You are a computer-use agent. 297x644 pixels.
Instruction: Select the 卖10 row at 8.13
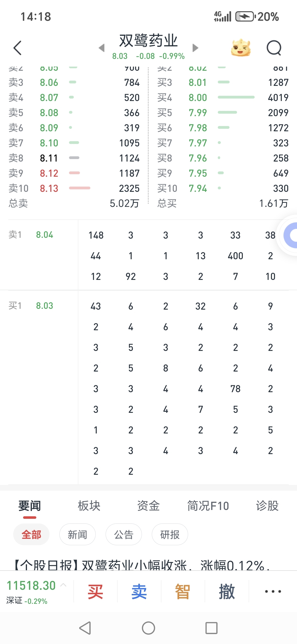coord(74,188)
